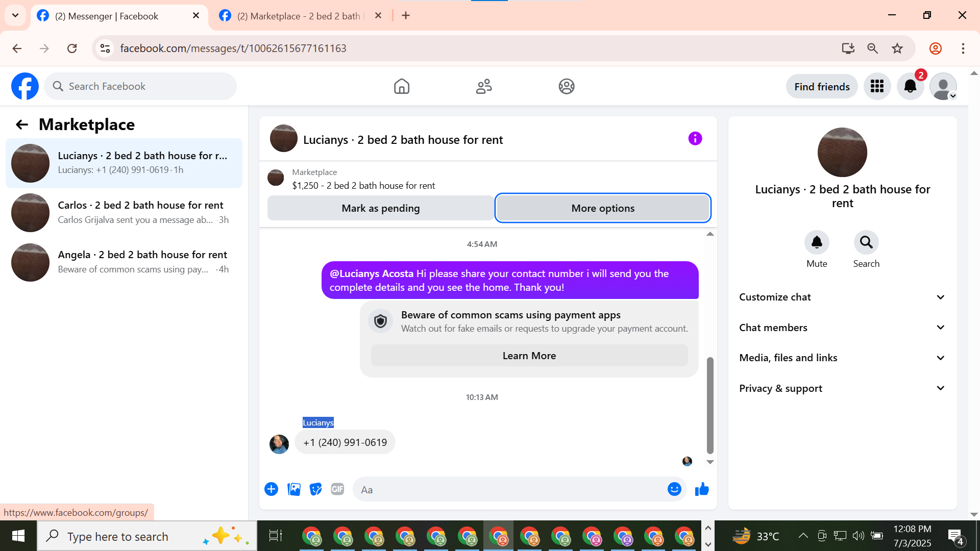
Task: Open the Facebook menu grid icon
Action: pos(877,86)
